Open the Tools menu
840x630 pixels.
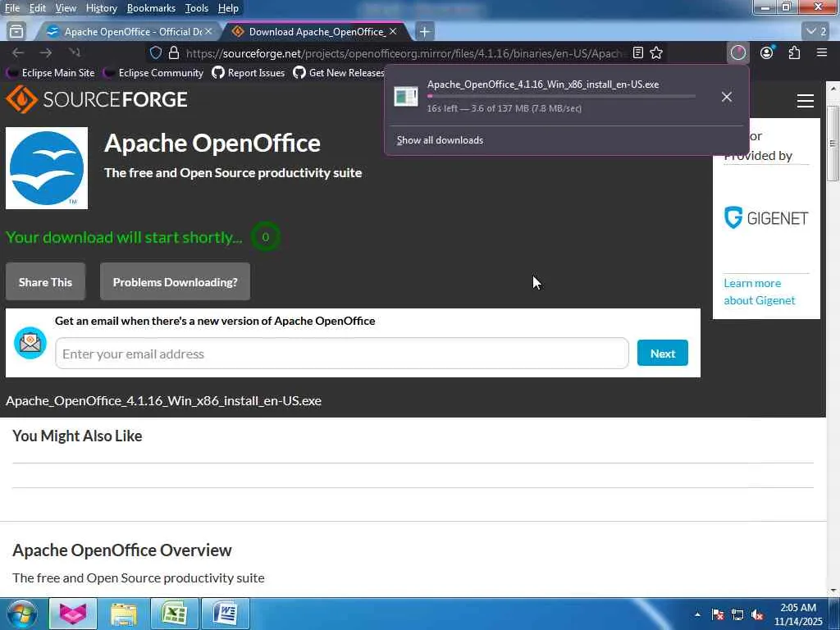(x=197, y=8)
